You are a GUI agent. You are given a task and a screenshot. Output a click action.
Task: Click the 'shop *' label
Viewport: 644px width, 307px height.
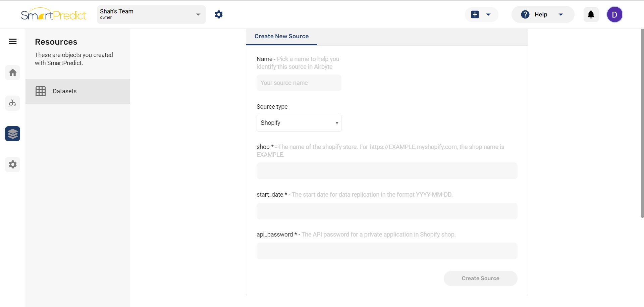coord(265,147)
